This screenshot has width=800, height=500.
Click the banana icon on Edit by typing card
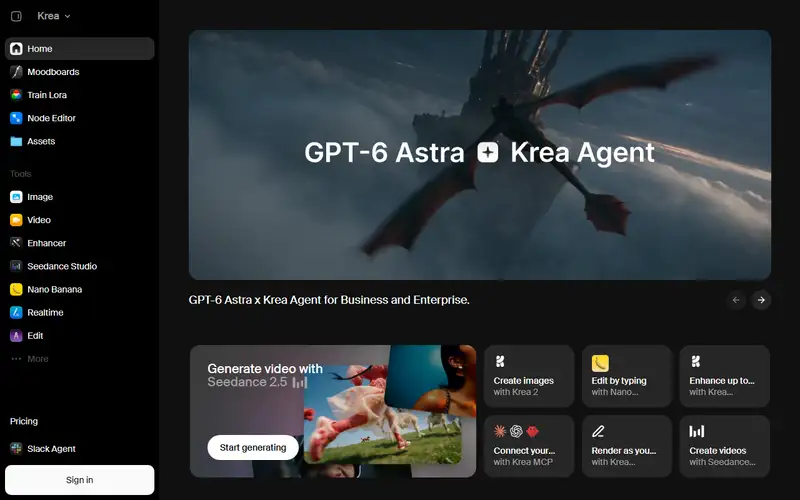600,363
